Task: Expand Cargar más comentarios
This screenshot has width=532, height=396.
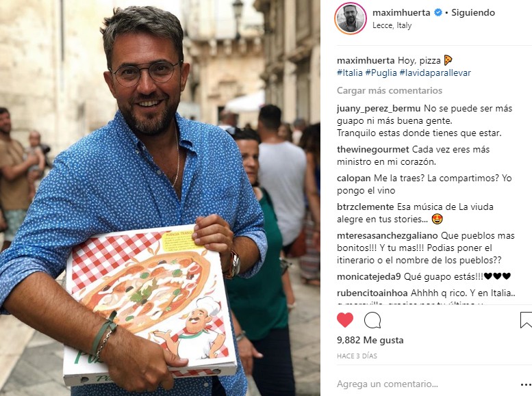Action: coord(389,90)
